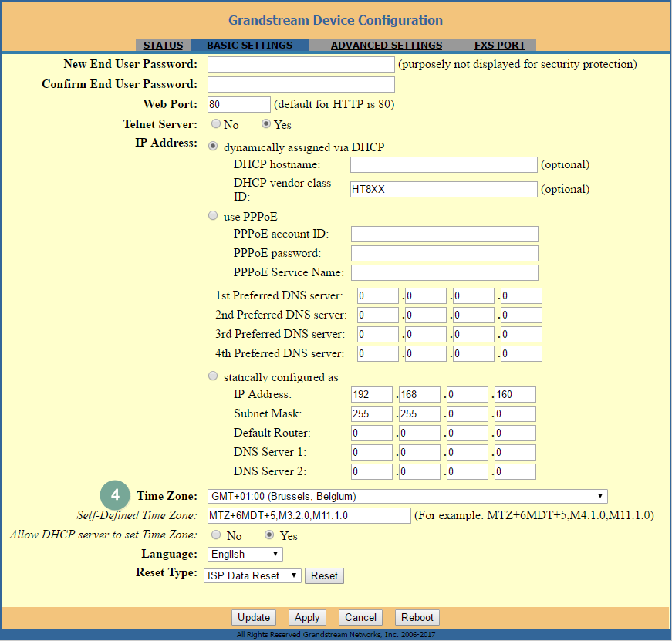Open the Reset Type dropdown
Image resolution: width=672 pixels, height=641 pixels.
click(252, 576)
